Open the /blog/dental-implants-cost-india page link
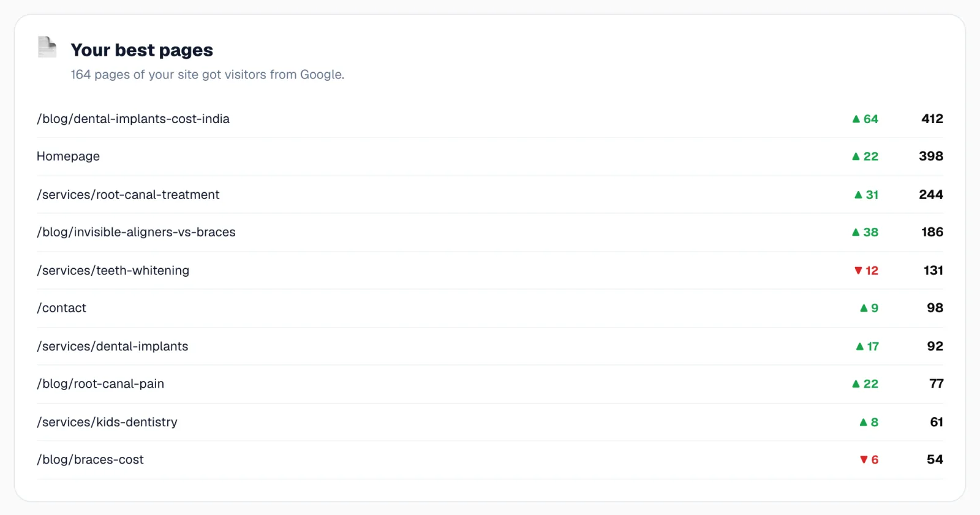Image resolution: width=980 pixels, height=515 pixels. [x=133, y=119]
